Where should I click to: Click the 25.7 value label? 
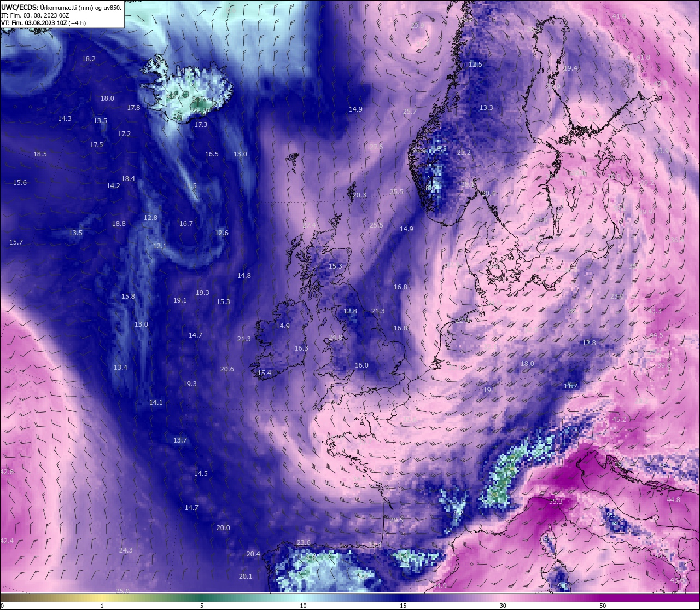[410, 111]
